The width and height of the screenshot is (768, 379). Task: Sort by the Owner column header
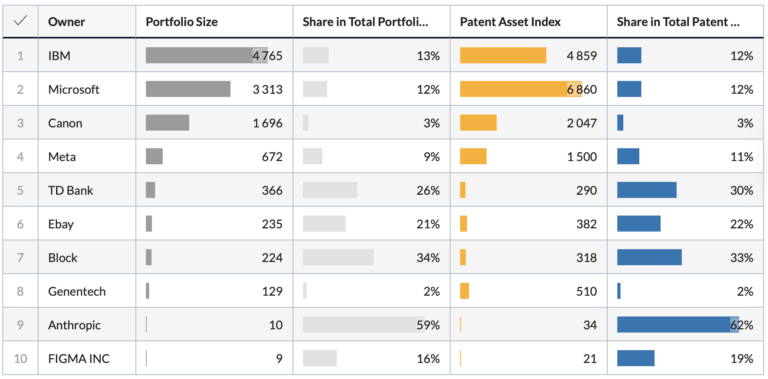coord(66,22)
